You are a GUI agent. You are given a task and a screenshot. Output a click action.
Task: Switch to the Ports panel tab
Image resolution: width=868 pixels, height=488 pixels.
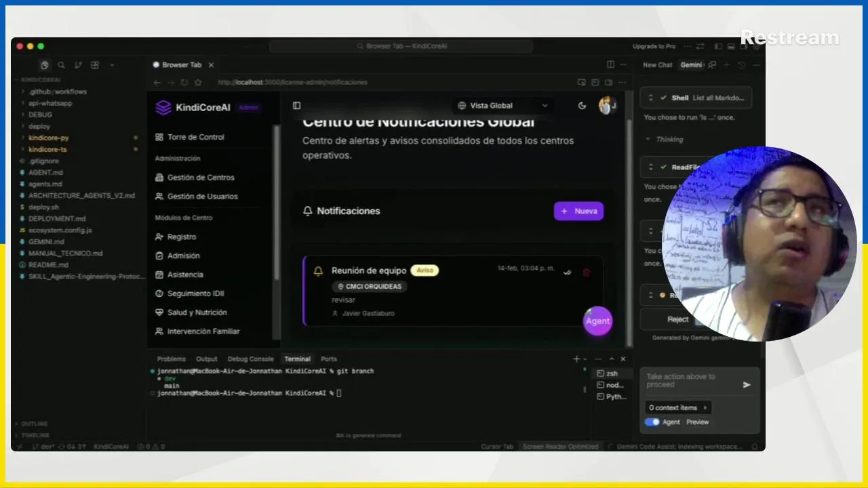pos(329,359)
